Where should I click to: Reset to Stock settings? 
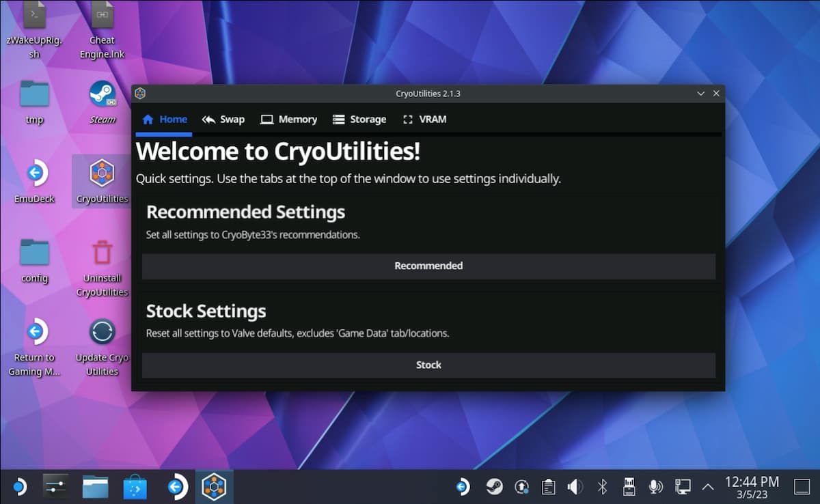(x=428, y=365)
